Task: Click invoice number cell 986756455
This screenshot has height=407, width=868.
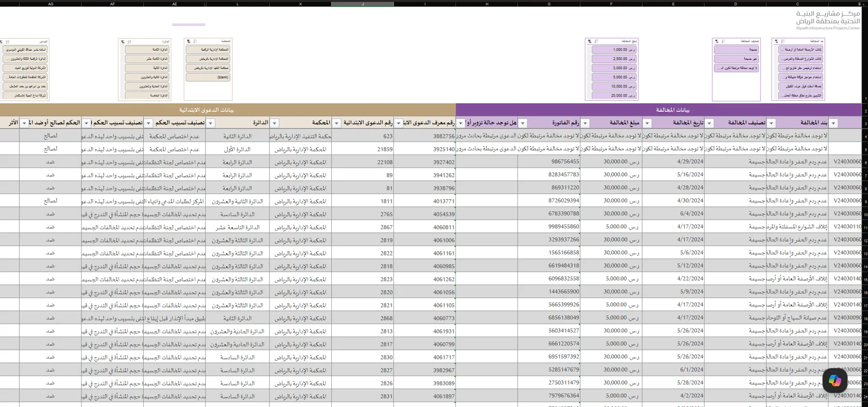Action: click(x=549, y=162)
